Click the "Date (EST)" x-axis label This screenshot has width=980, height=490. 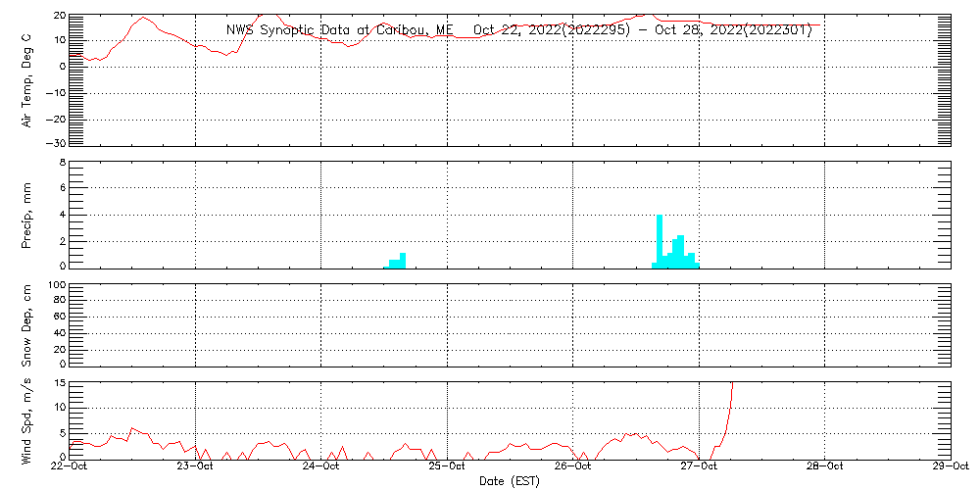pyautogui.click(x=509, y=481)
